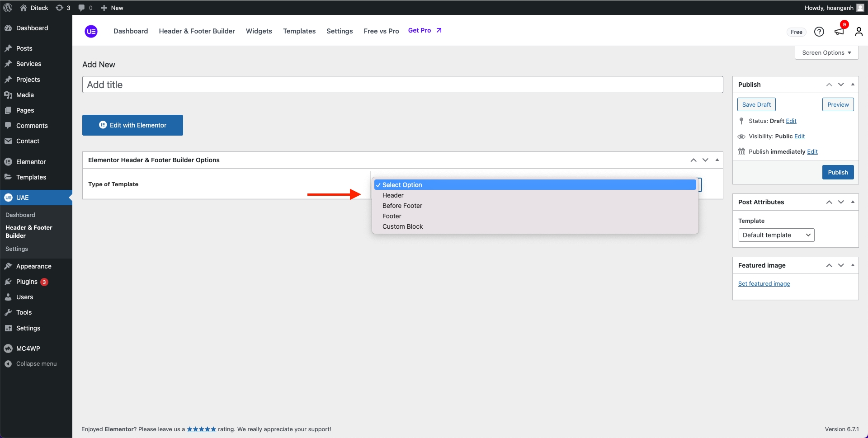Click the Add title input field
Image resolution: width=868 pixels, height=438 pixels.
[402, 85]
